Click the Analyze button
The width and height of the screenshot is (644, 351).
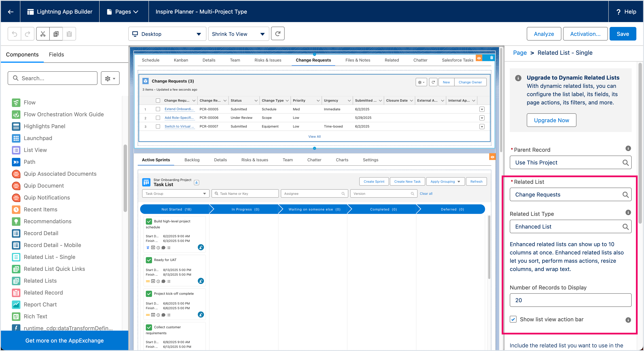point(544,34)
